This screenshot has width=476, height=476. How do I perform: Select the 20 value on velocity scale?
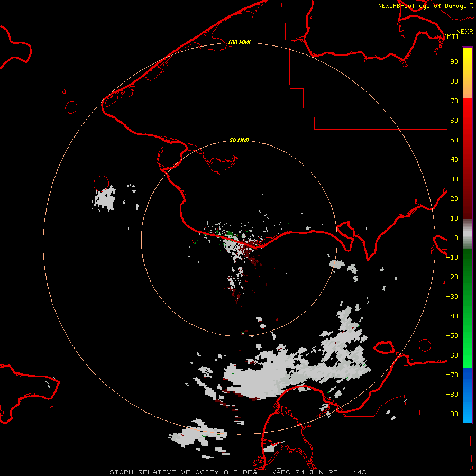[x=454, y=198]
